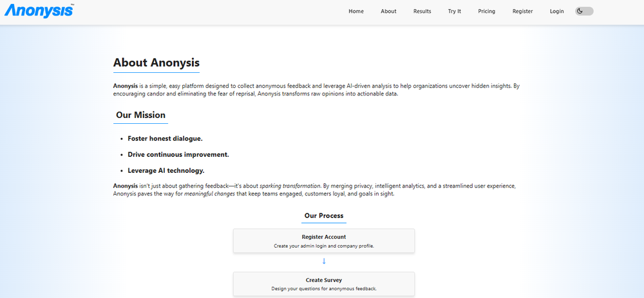Viewport: 644px width, 298px height.
Task: Go to the About menu item
Action: [x=388, y=11]
